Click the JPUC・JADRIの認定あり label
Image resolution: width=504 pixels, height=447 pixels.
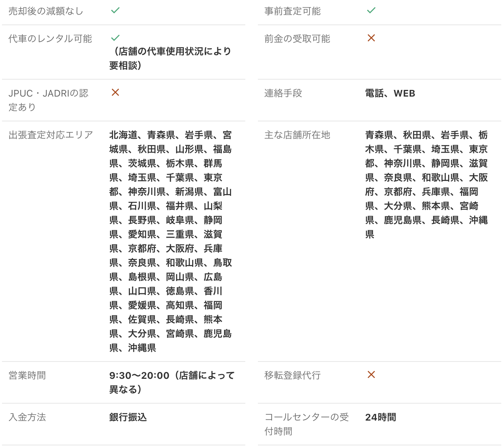click(x=48, y=100)
